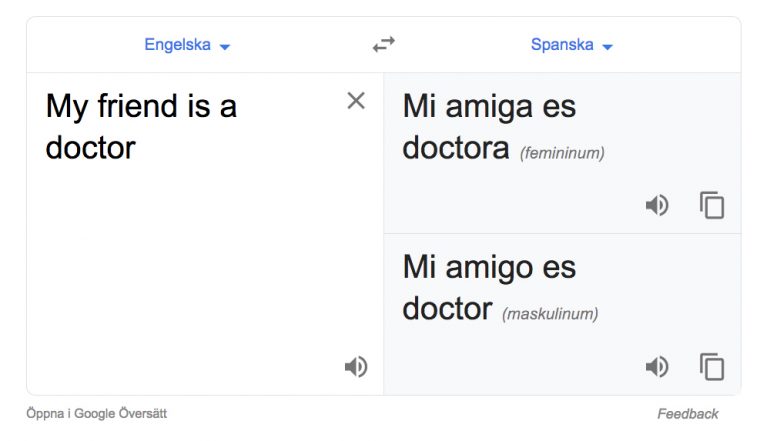Listen to the English source text
The image size is (760, 441).
tap(356, 367)
